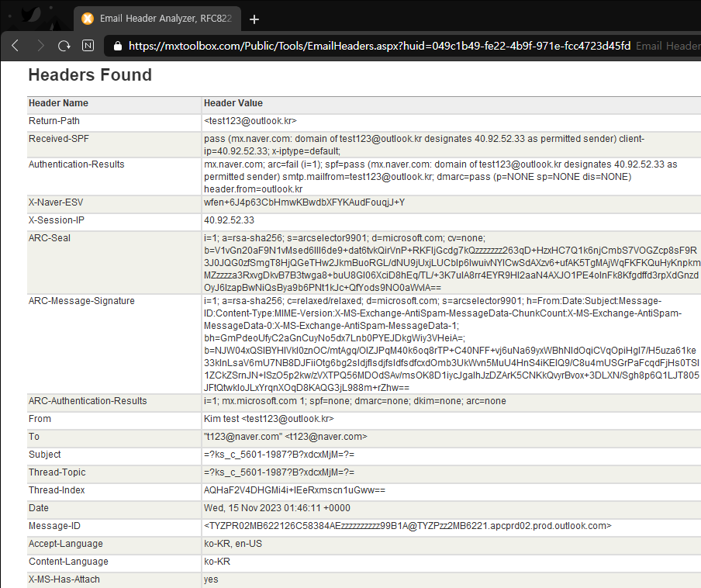Click Date value Wed, 15 Nov 2023
The width and height of the screenshot is (701, 588).
coord(277,508)
